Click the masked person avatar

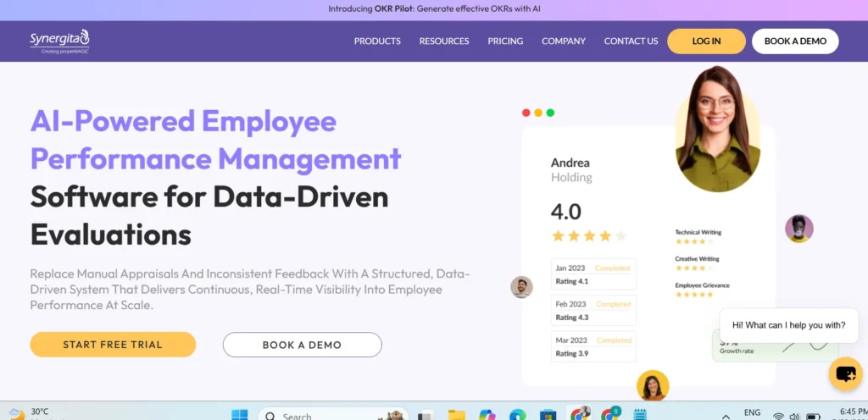click(x=798, y=229)
